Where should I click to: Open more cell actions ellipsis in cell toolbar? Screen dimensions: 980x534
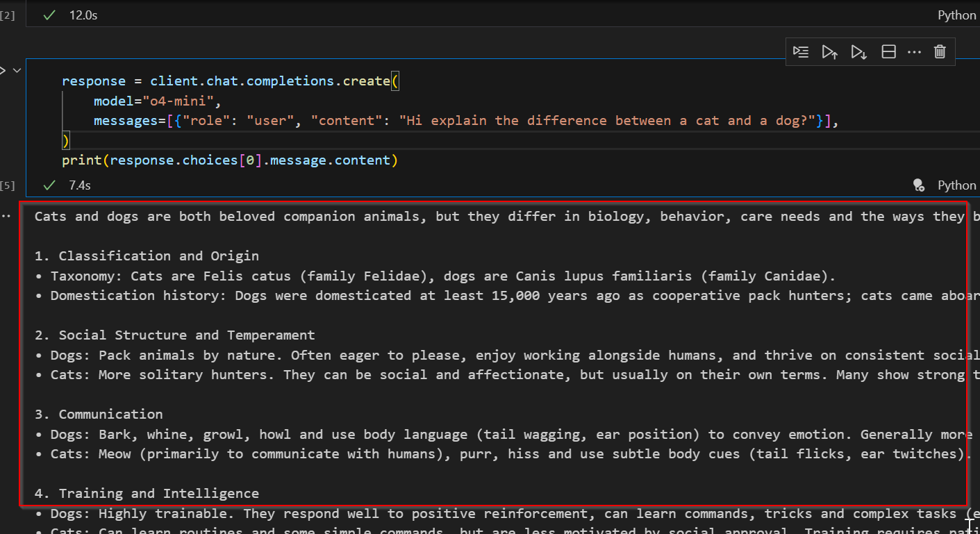[914, 52]
